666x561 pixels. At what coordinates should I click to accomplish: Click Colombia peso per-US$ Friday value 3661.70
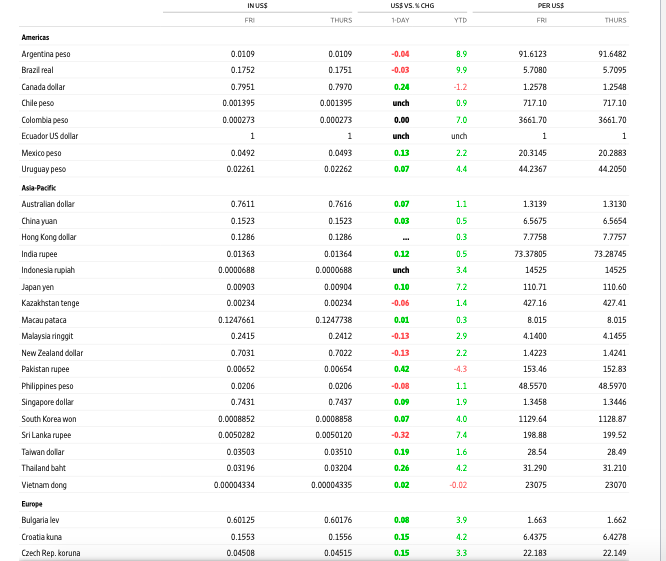pyautogui.click(x=533, y=120)
